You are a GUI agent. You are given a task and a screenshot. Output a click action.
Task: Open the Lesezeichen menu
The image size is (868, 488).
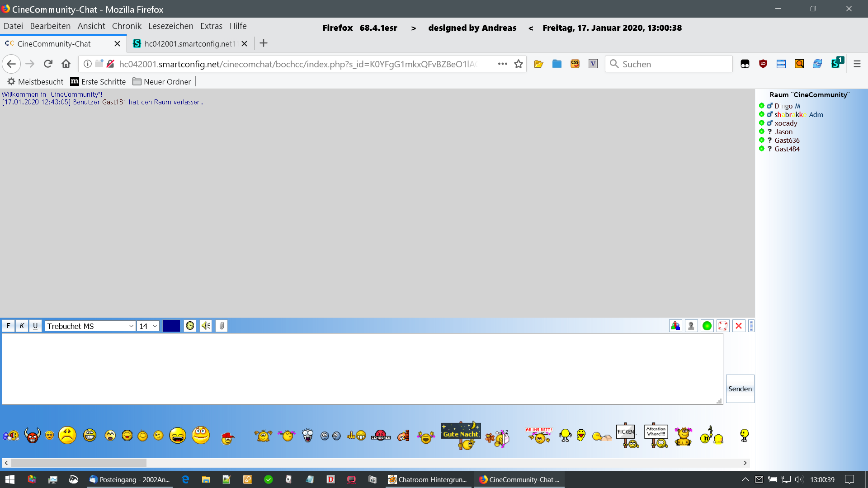click(170, 26)
